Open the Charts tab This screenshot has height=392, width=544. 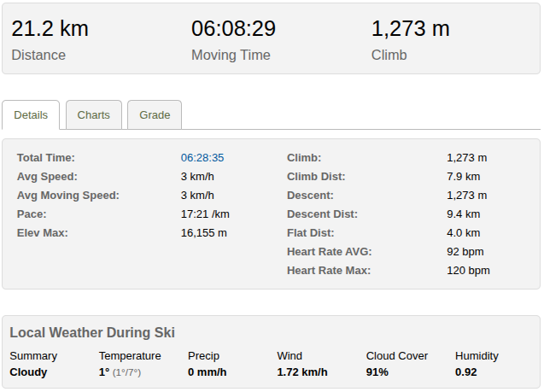[x=94, y=115]
